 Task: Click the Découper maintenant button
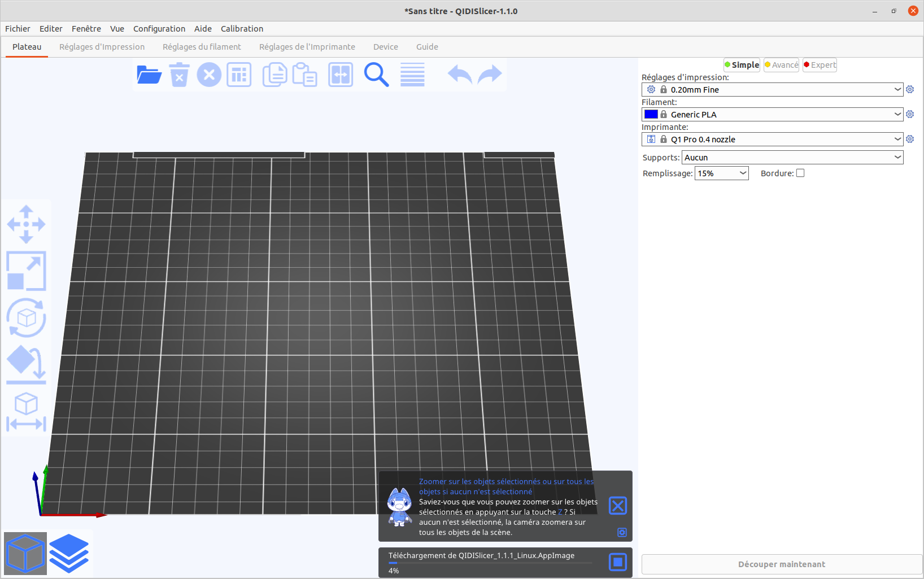tap(781, 564)
